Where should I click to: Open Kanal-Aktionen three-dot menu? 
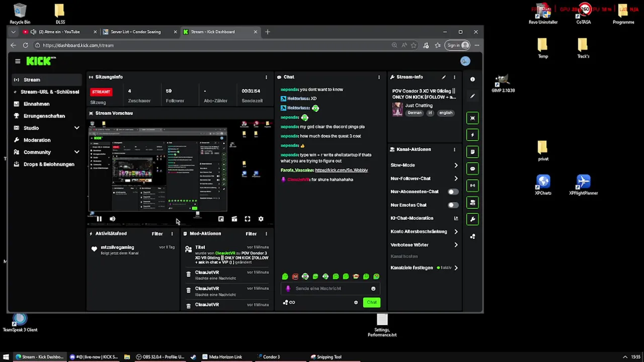pyautogui.click(x=454, y=149)
